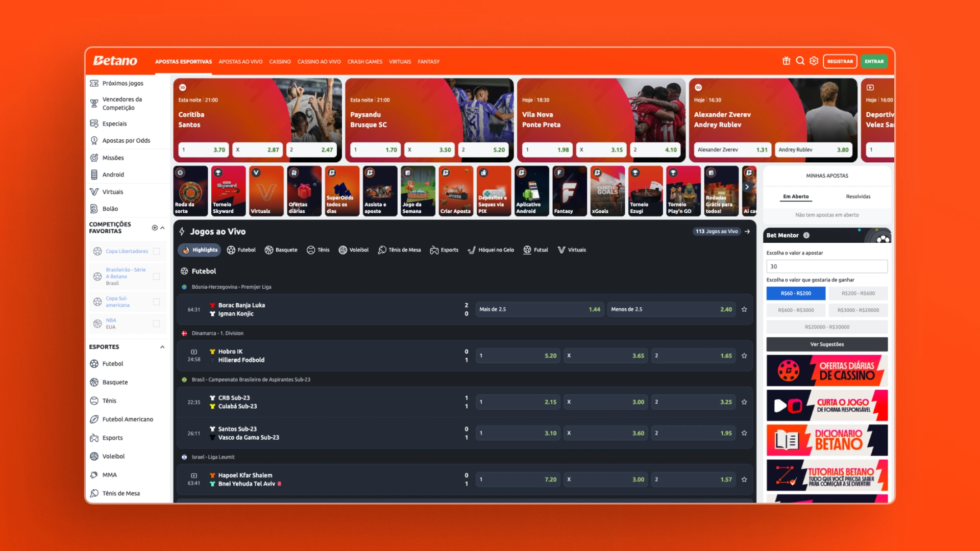Screen dimensions: 980x551
Task: Click the Crash Games navigation icon
Action: tap(364, 61)
